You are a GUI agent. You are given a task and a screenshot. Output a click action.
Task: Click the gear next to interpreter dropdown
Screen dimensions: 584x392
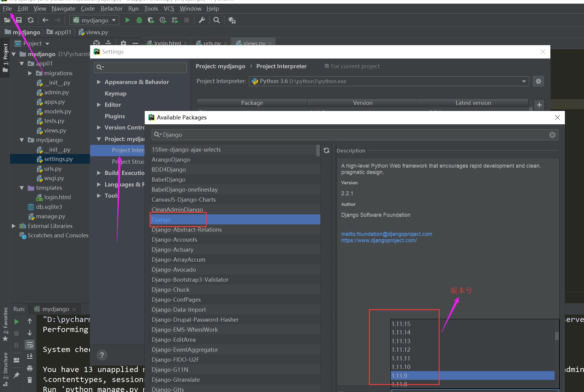coord(538,81)
